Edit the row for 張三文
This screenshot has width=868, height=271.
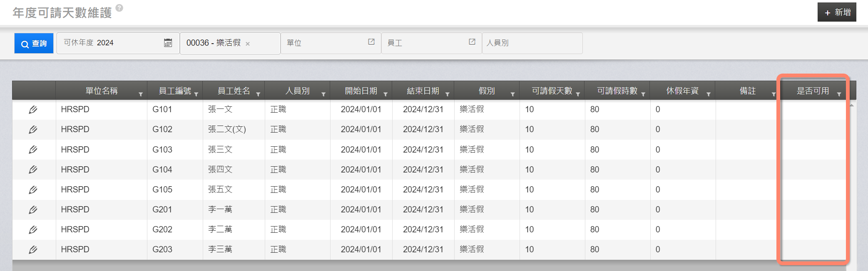[33, 150]
